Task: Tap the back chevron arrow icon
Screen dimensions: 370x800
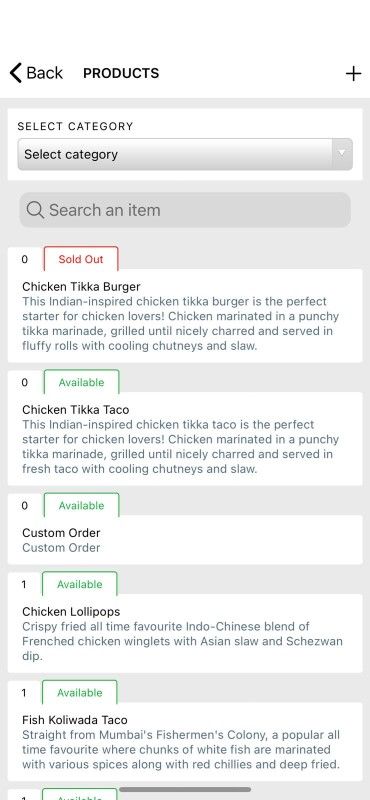Action: 16,73
